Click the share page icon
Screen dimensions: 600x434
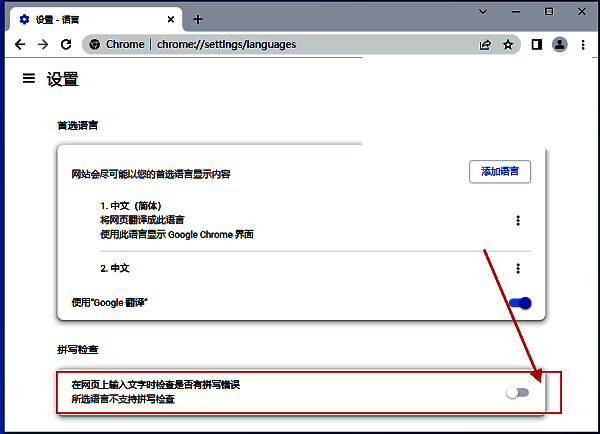pyautogui.click(x=485, y=44)
